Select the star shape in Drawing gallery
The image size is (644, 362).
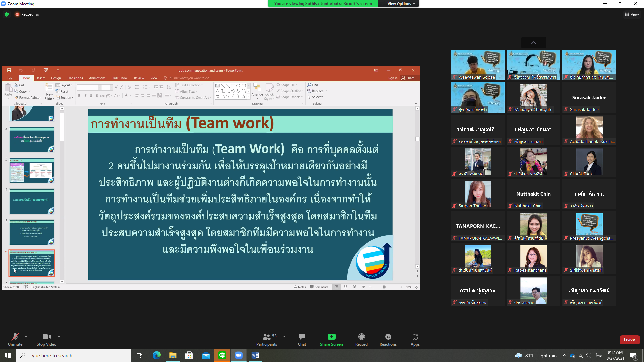tap(244, 96)
